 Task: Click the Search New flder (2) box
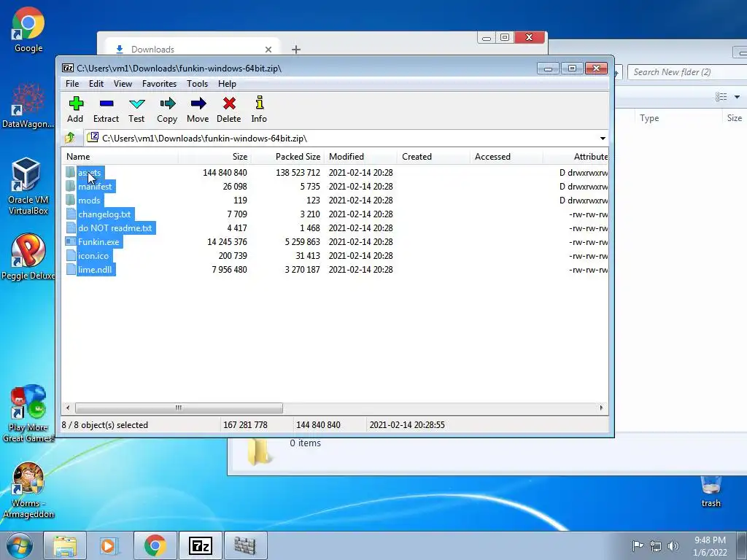(x=687, y=72)
